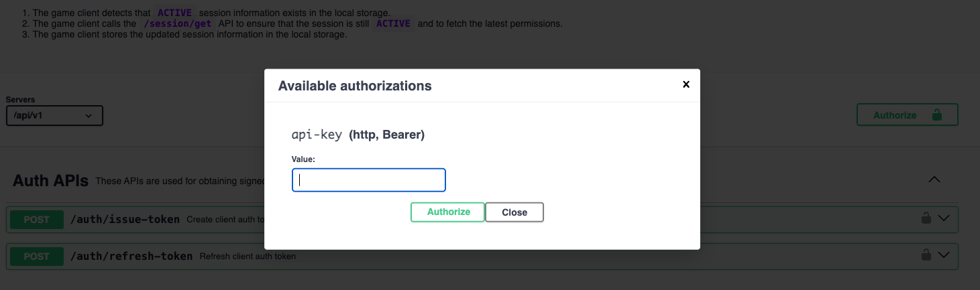Expand /auth/issue-token with its chevron arrow
The height and width of the screenshot is (290, 980).
[944, 218]
